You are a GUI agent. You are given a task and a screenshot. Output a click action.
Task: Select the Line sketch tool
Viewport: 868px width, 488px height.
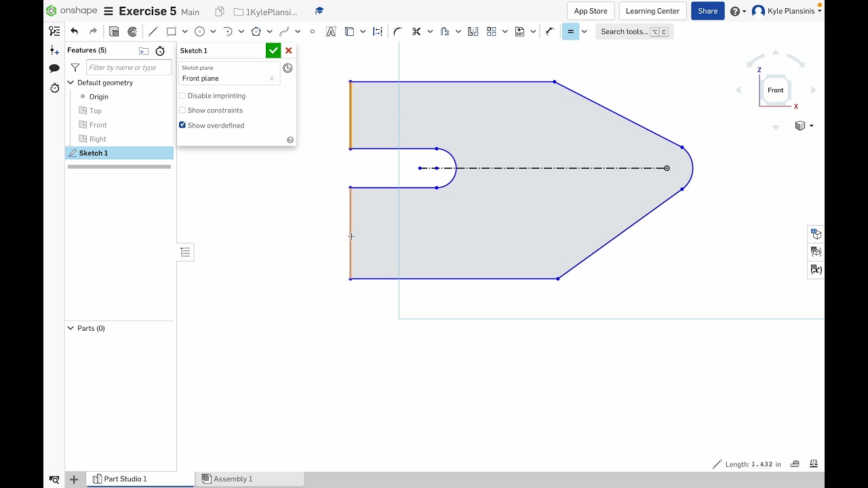point(153,32)
